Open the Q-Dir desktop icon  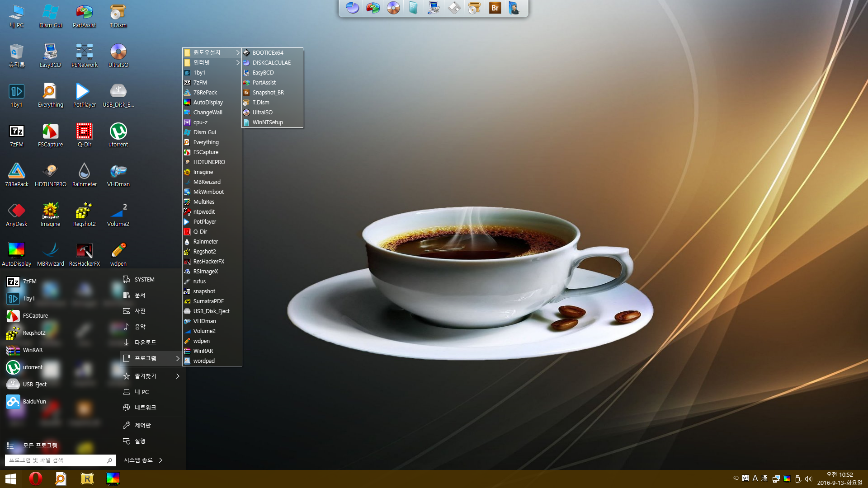click(84, 136)
